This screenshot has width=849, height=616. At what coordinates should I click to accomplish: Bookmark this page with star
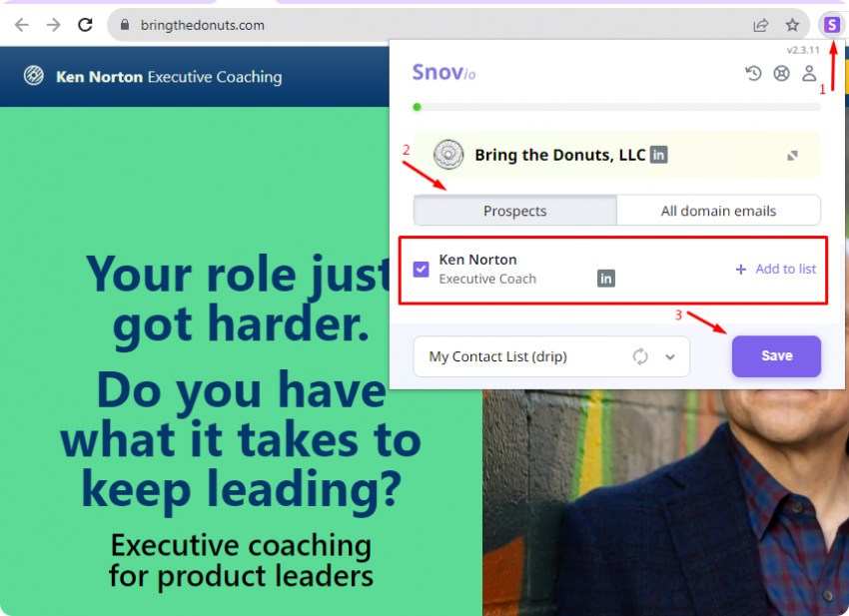tap(792, 25)
